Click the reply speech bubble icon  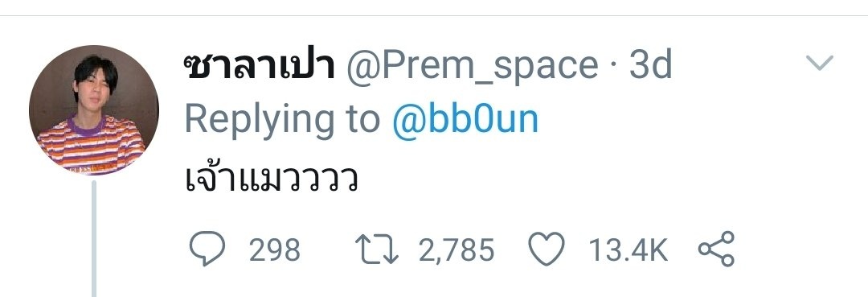click(x=207, y=249)
